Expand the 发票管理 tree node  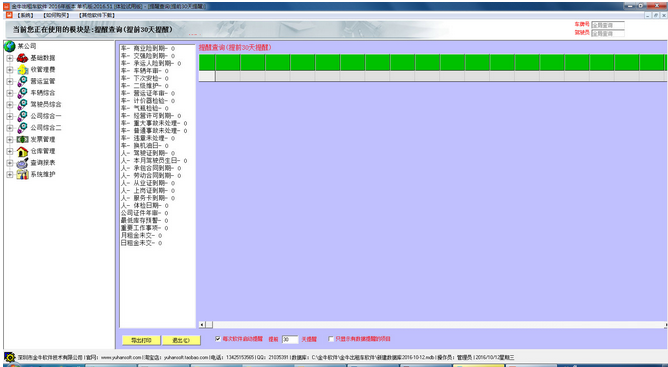pos(10,140)
